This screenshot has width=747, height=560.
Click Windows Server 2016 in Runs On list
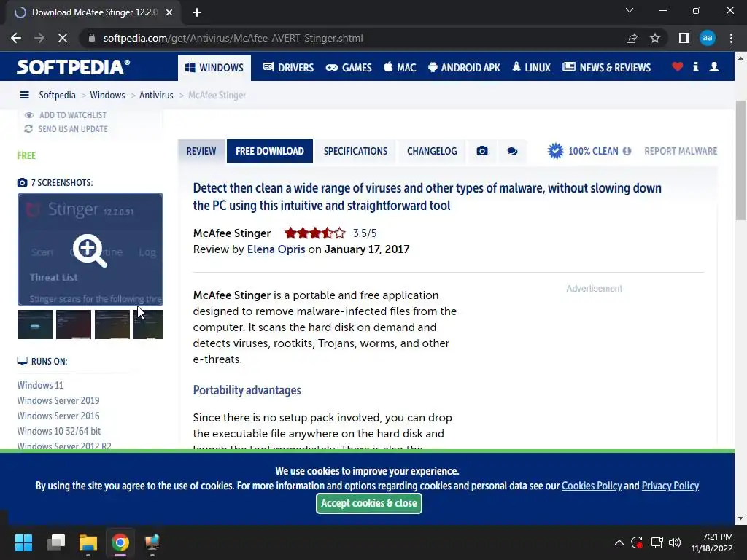(58, 416)
